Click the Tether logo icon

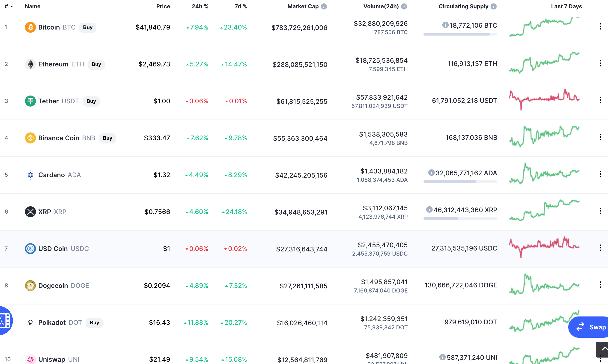30,101
